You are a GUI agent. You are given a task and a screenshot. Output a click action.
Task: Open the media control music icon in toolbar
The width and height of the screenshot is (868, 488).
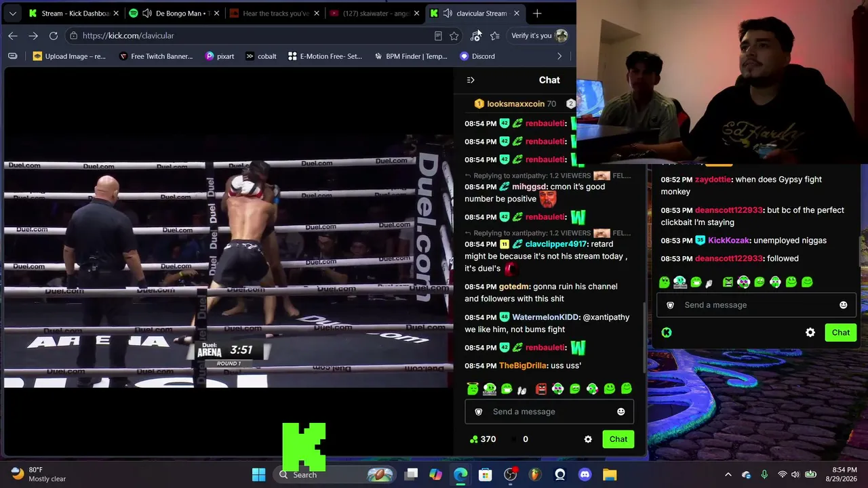pos(476,35)
